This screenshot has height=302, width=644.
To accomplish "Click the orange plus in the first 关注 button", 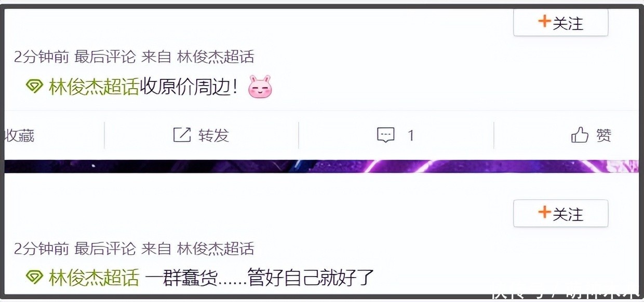I will coord(544,22).
